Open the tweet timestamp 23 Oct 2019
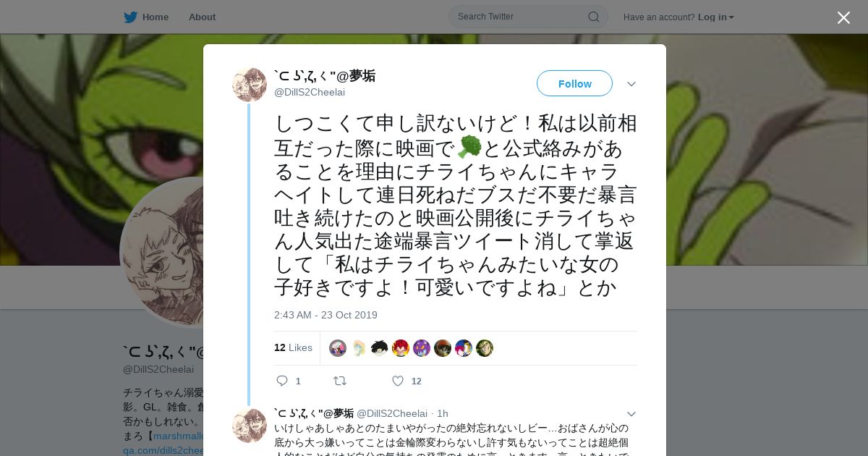868x456 pixels. [325, 315]
